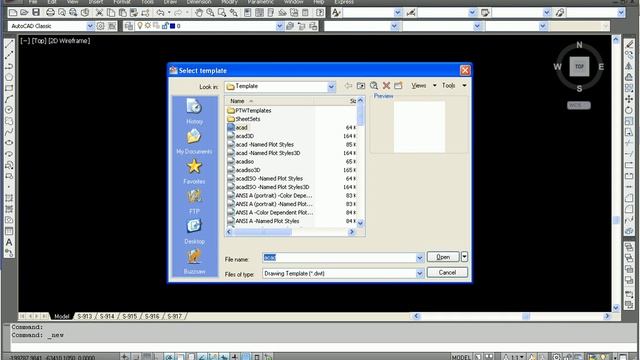Toggle the layer freeze sun icon
Viewport: 640px width, 360px height.
(x=148, y=26)
